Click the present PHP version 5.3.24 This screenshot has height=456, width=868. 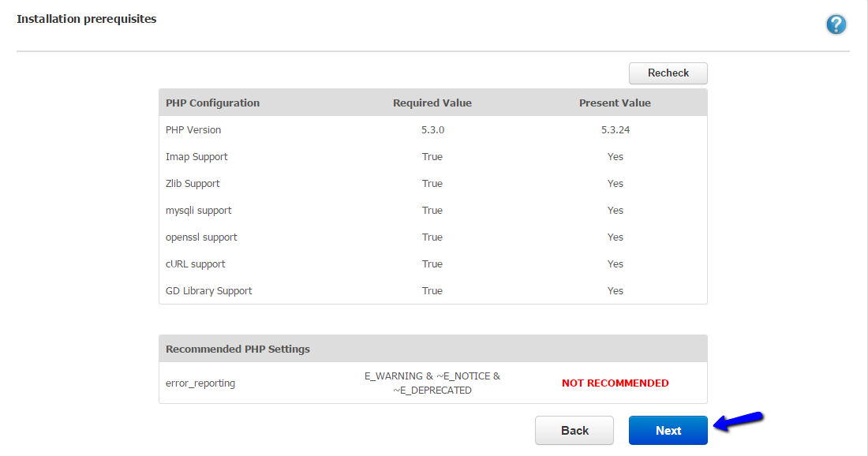615,129
